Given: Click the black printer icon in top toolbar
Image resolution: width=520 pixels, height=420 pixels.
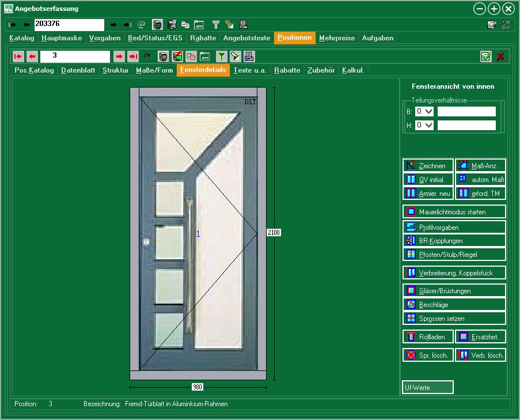Looking at the screenshot, I should point(243,25).
